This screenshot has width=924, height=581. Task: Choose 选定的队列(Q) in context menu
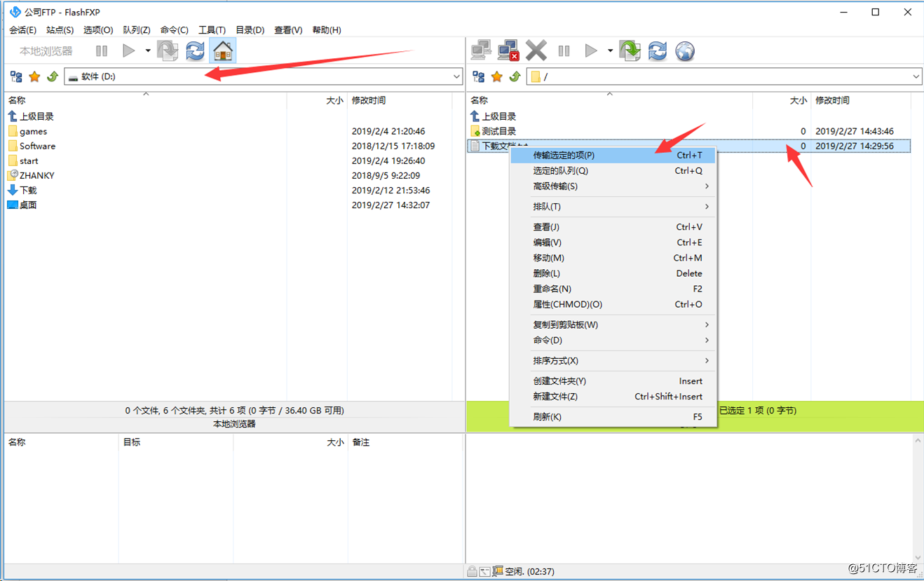pyautogui.click(x=613, y=171)
